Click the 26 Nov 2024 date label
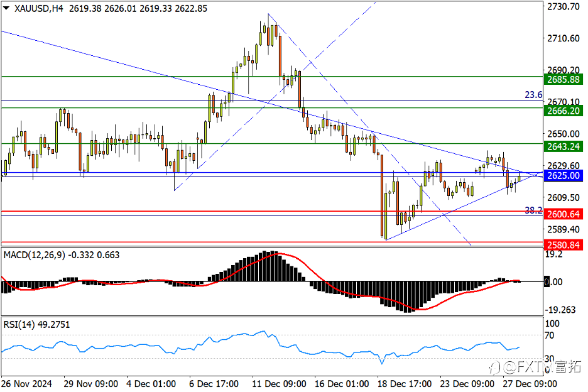 click(26, 384)
